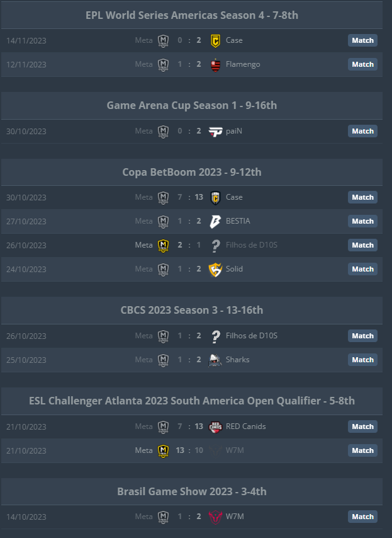
Task: Click the RED Canids team logo
Action: [215, 427]
